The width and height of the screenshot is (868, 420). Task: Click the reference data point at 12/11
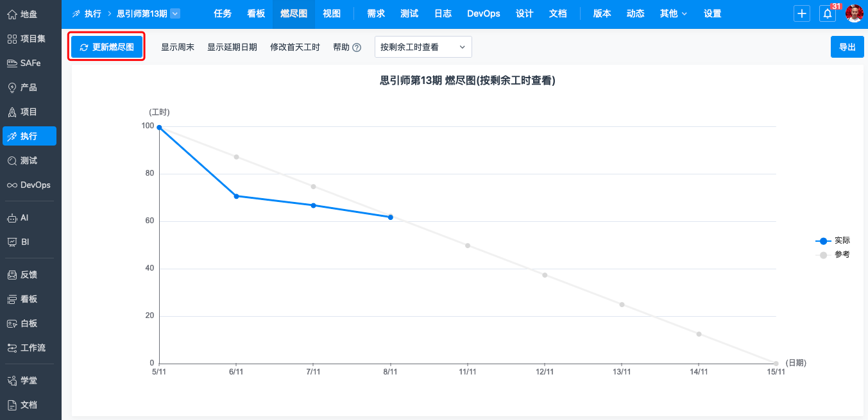click(x=545, y=275)
